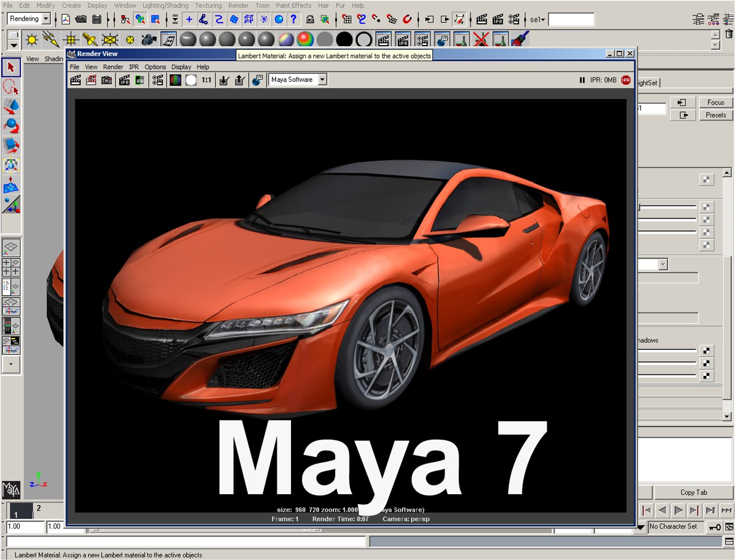Screen dimensions: 735x560
Task: Open the Paint Effects menu
Action: [x=294, y=5]
